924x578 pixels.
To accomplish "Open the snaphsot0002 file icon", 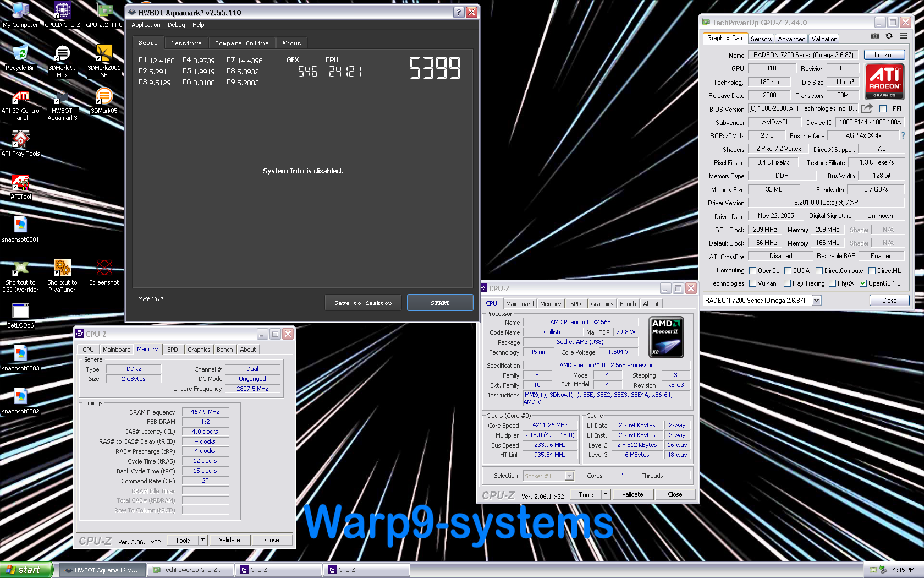I will click(x=20, y=401).
